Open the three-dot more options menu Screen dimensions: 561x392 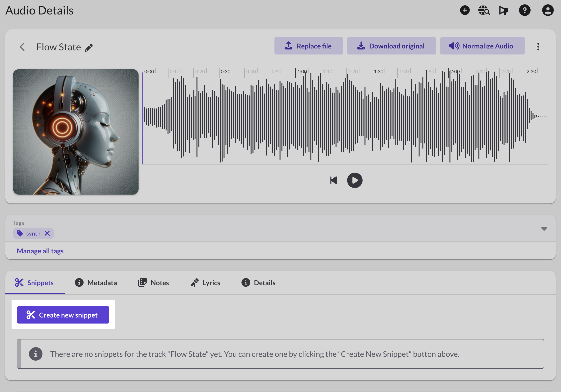click(538, 47)
